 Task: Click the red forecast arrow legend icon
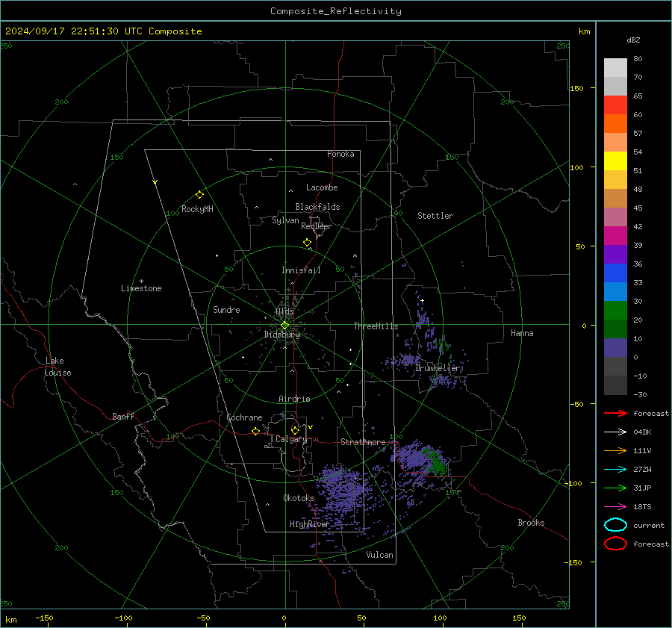click(x=615, y=413)
